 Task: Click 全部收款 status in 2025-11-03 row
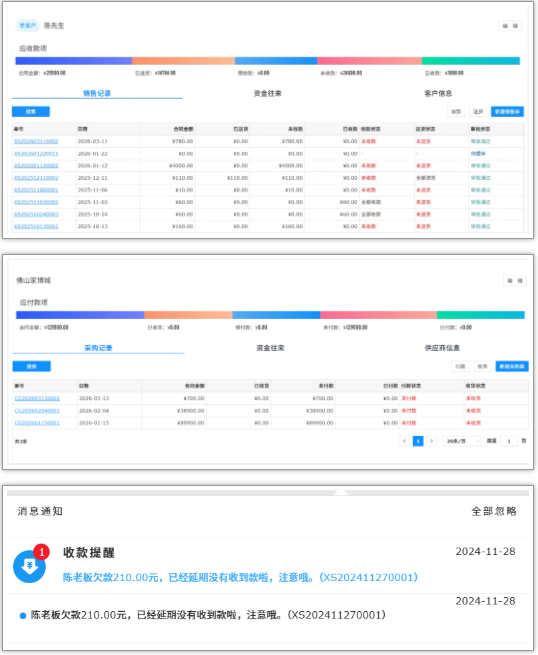pyautogui.click(x=371, y=202)
